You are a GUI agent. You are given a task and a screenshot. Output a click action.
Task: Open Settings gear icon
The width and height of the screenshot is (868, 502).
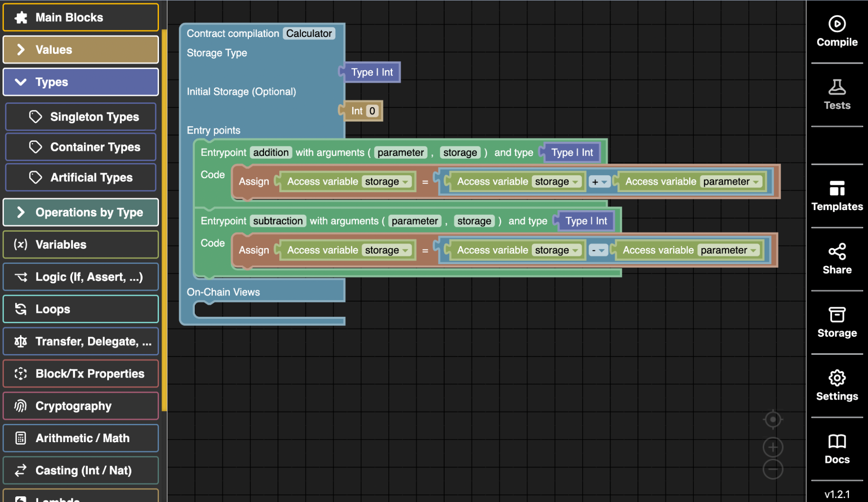[837, 378]
